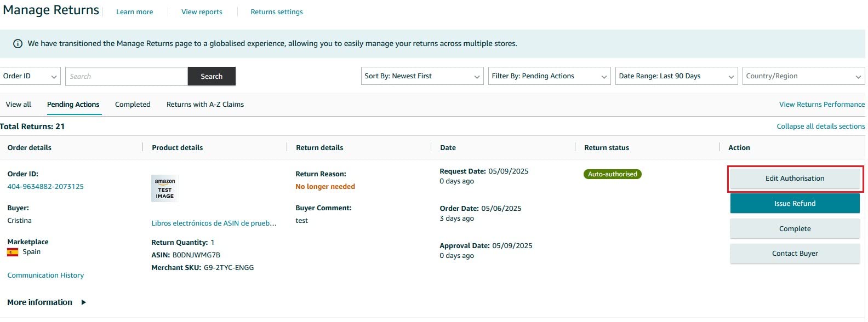Open the Date Range Last 90 Days dropdown
This screenshot has height=322, width=868.
click(x=676, y=76)
